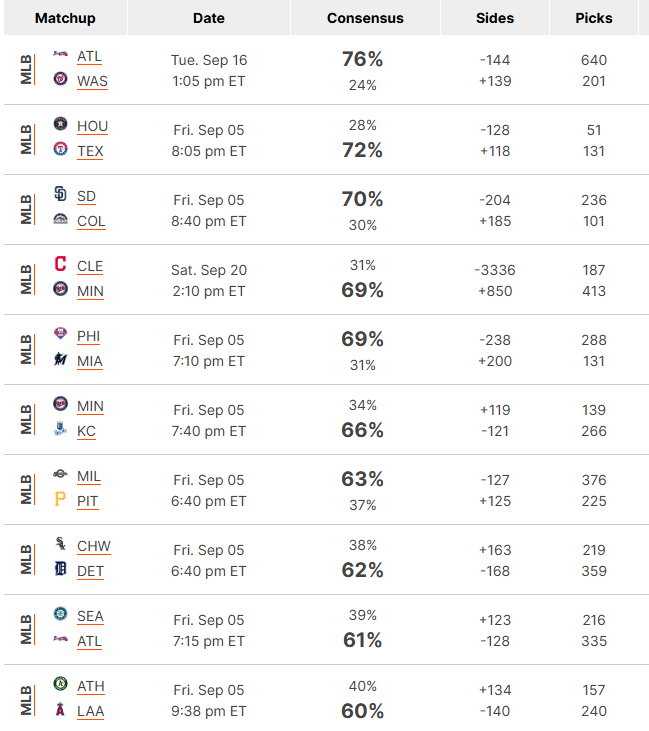Click the Detroit Tigers D logo

tap(60, 569)
